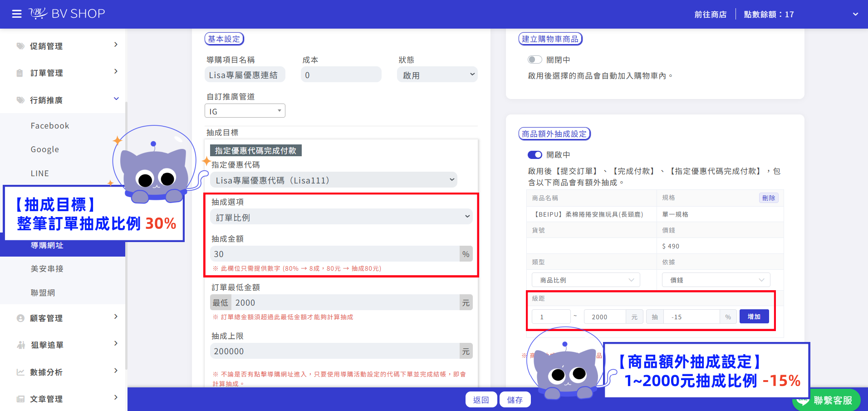Image resolution: width=868 pixels, height=411 pixels.
Task: Click the 級距 start input showing 1
Action: (551, 317)
